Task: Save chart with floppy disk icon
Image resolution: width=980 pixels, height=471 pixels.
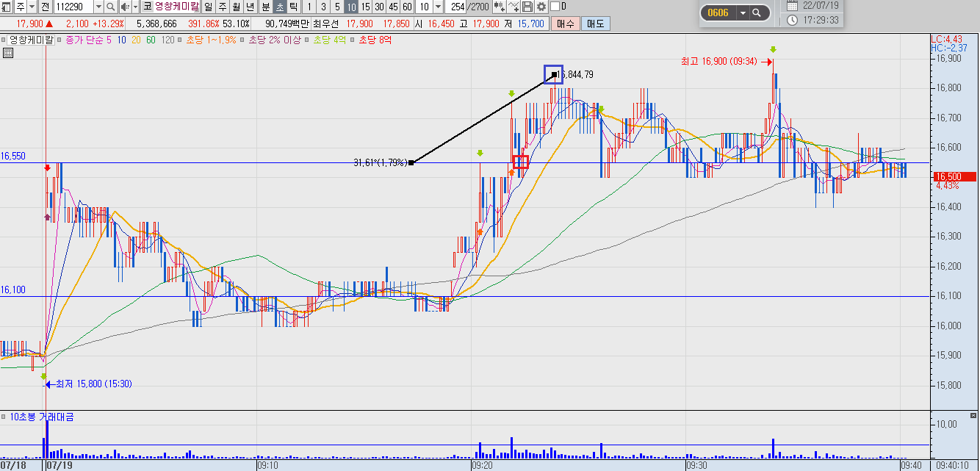Action: click(x=527, y=7)
